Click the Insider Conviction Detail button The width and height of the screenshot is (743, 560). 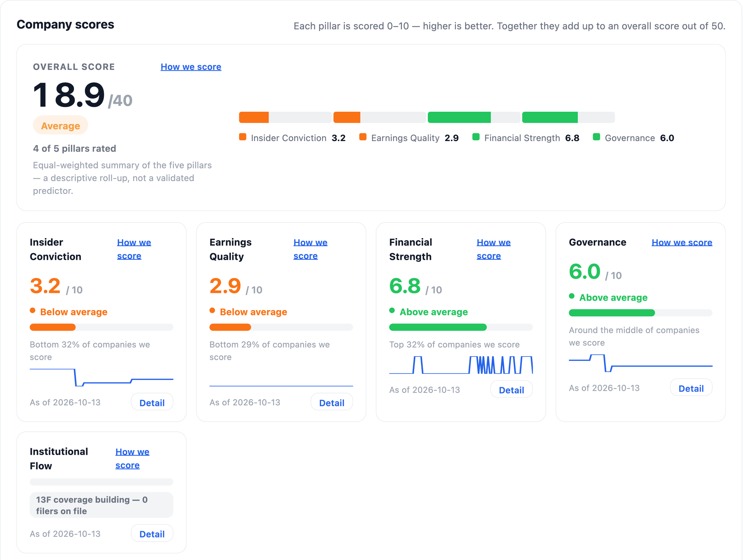pos(152,403)
